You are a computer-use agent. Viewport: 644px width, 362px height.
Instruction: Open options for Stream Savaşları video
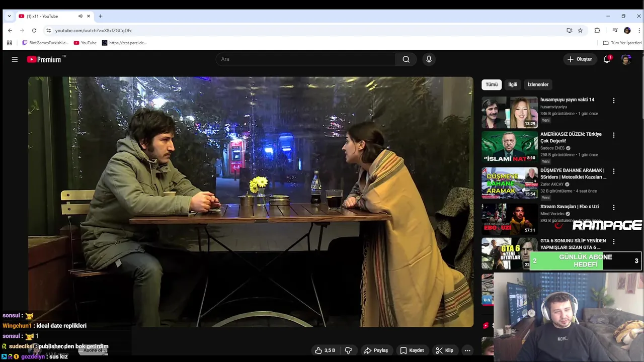pos(613,207)
